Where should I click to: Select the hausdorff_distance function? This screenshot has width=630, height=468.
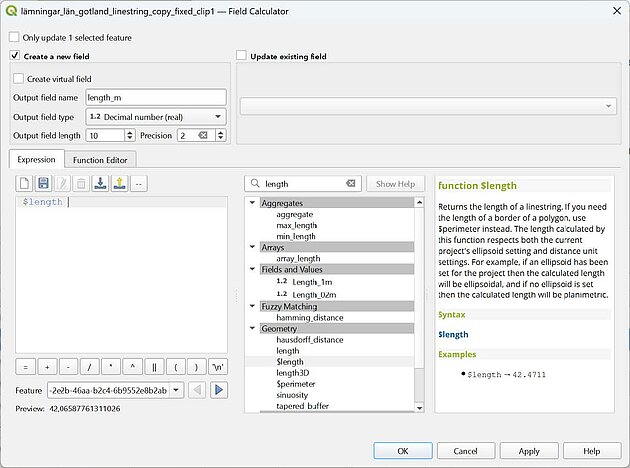[310, 339]
